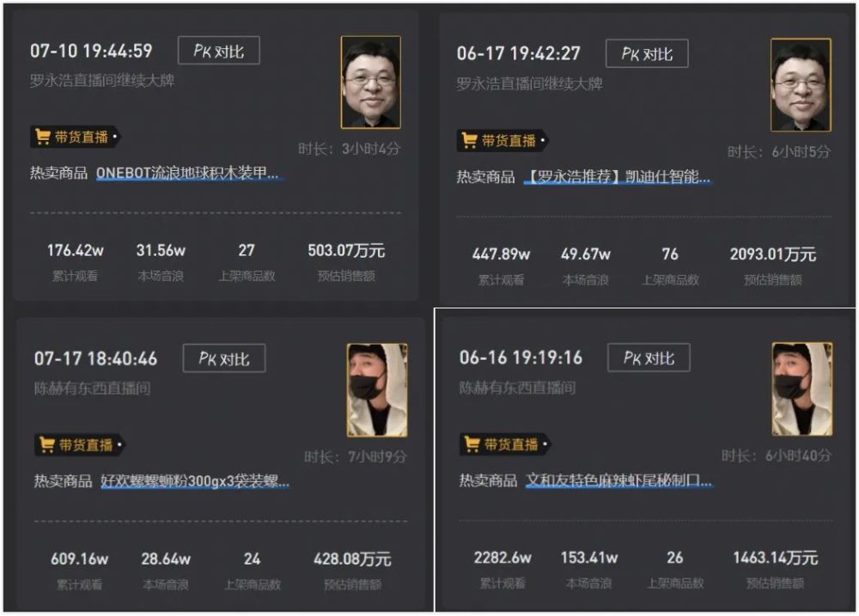This screenshot has height=616, width=859.
Task: Open 罗永浩 avatar thumbnail in 07-10 card
Action: tap(371, 82)
